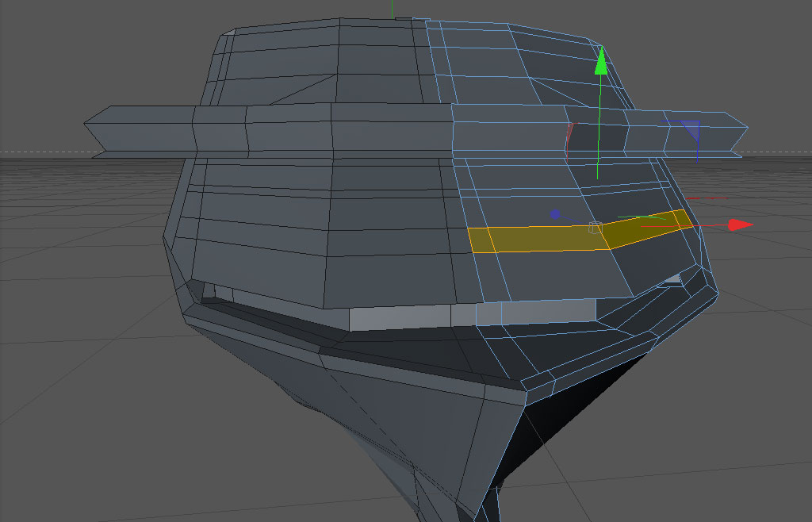Grab the green Y-axis arrowhead of the move gizmo

[601, 61]
